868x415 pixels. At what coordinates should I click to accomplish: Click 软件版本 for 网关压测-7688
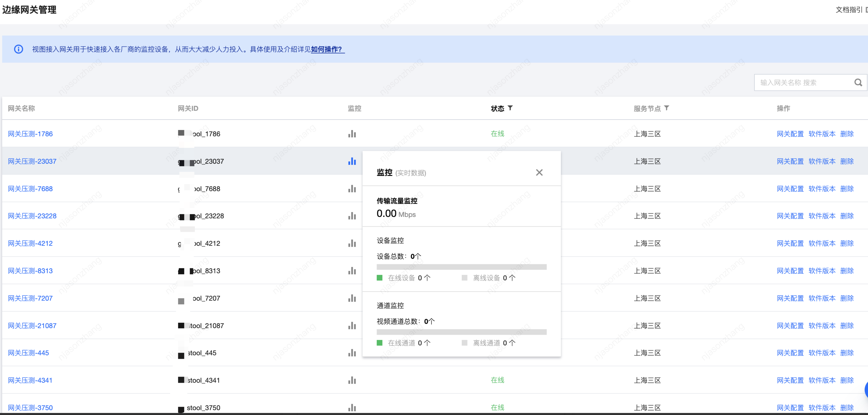[822, 189]
